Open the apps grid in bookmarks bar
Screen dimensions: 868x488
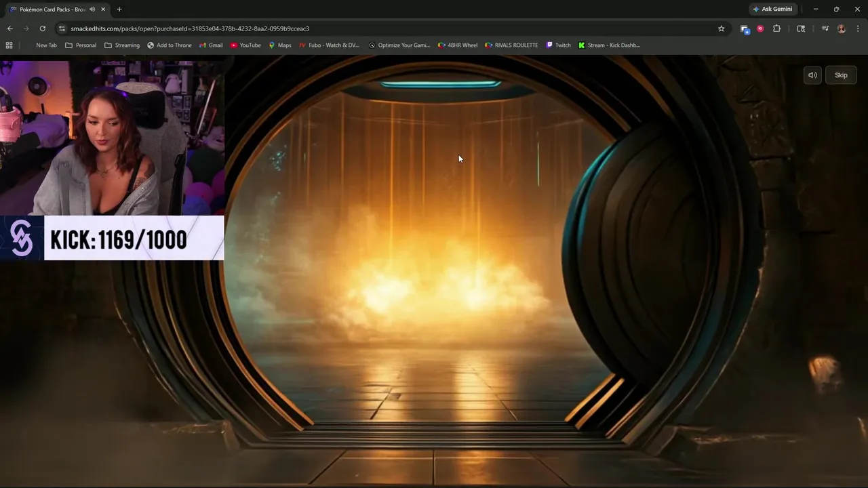(9, 45)
